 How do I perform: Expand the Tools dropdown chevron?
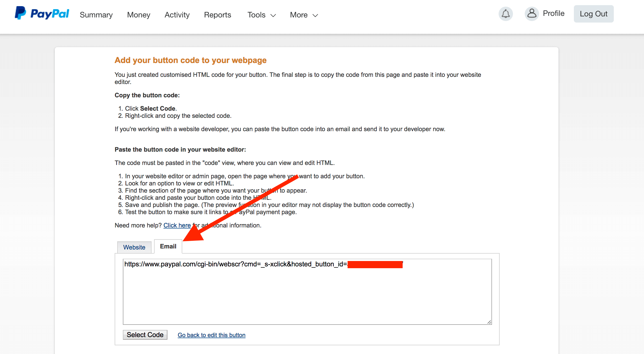(273, 15)
